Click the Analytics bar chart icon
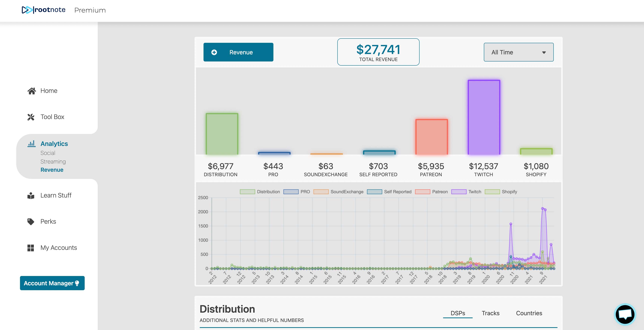Screen dimensions: 644x330 32,144
